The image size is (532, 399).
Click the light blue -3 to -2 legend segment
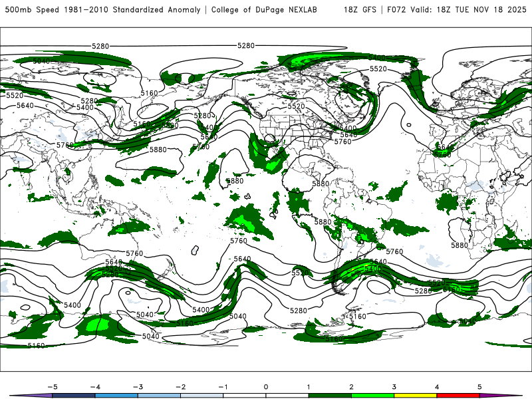coord(159,396)
